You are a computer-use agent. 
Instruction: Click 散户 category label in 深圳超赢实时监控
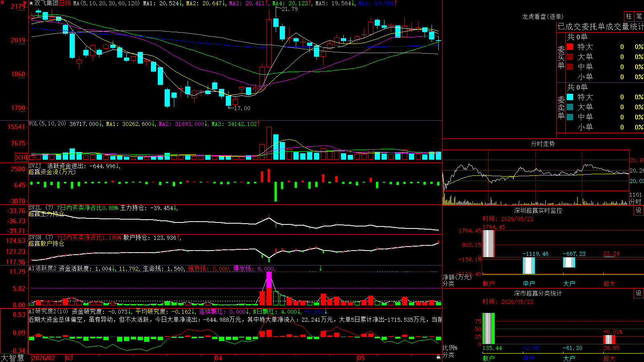(489, 284)
